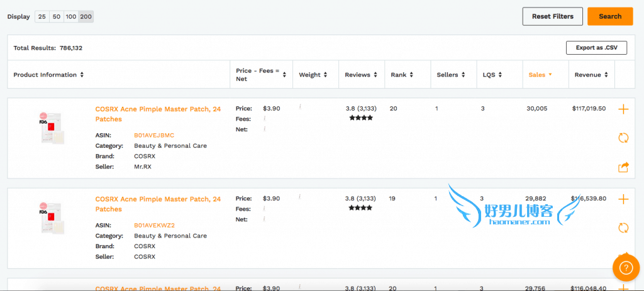Select revenue value $117,019.50

coord(589,108)
